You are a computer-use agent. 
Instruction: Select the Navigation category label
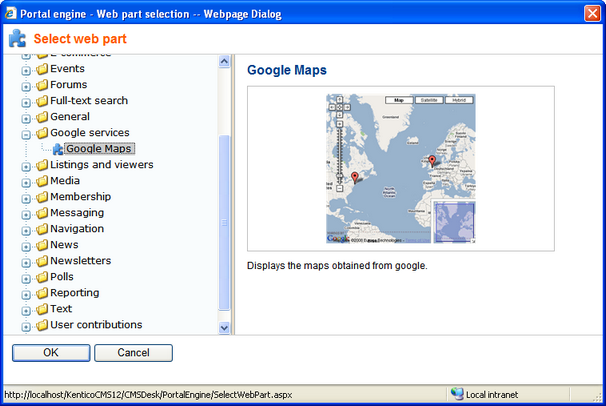coord(77,229)
